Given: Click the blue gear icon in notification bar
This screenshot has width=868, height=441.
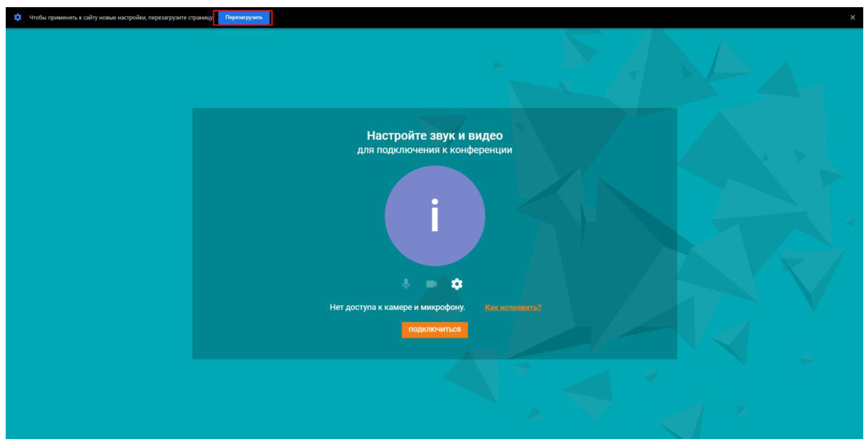Looking at the screenshot, I should (18, 17).
